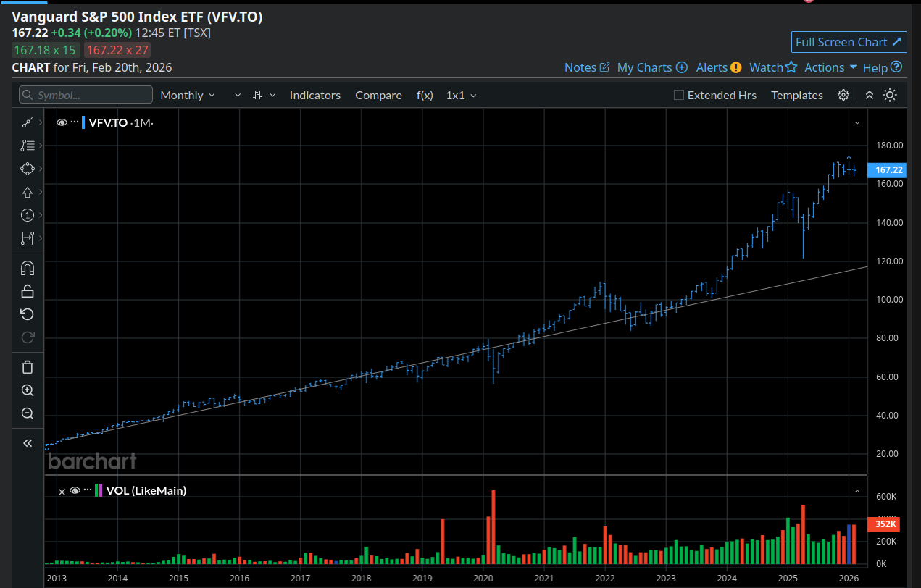Expand the measure tool flyout arrow
The width and height of the screenshot is (921, 588).
point(40,238)
